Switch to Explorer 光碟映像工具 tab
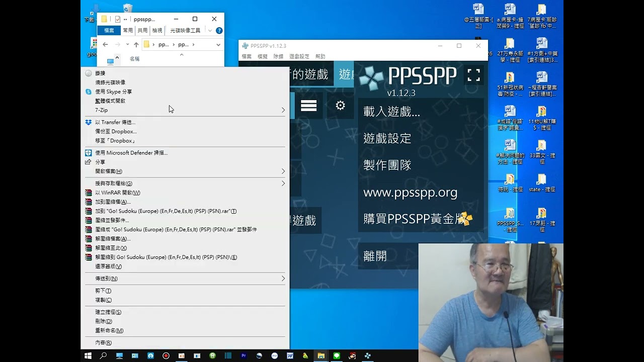This screenshot has height=362, width=644. [x=185, y=31]
